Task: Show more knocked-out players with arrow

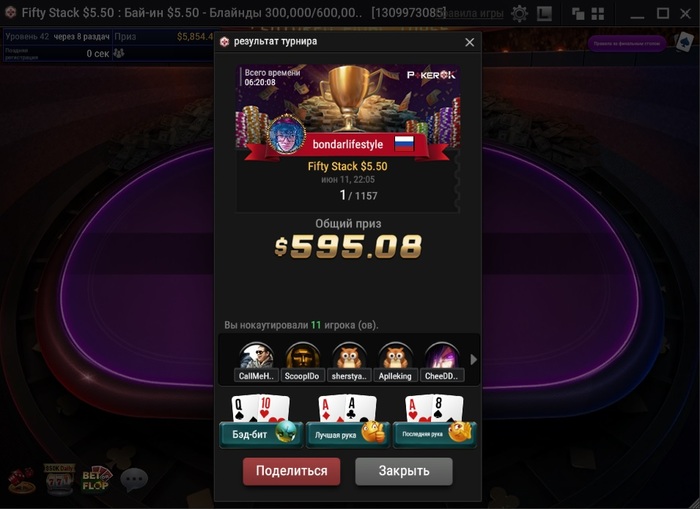Action: [x=473, y=359]
